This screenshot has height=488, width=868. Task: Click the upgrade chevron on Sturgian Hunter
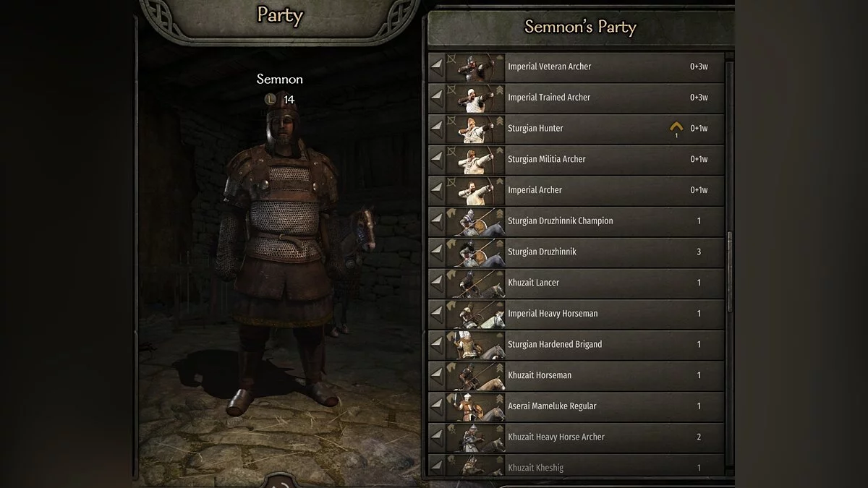[676, 127]
